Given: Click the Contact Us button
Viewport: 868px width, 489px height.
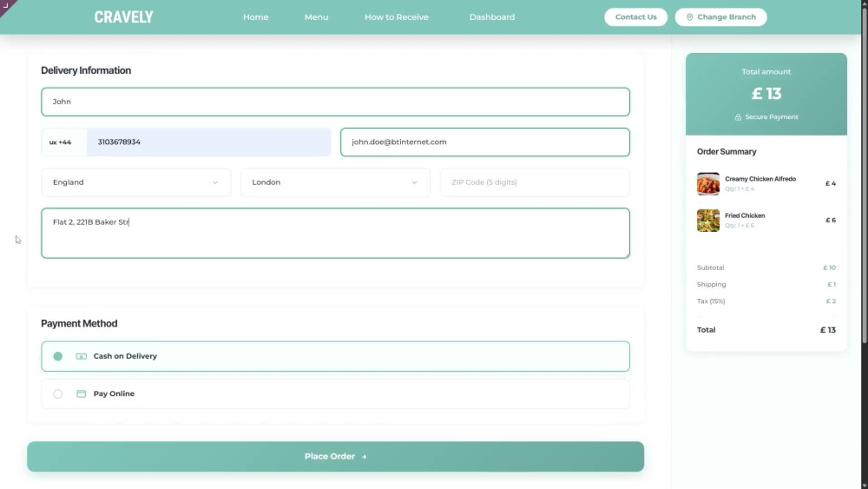Looking at the screenshot, I should coord(635,17).
